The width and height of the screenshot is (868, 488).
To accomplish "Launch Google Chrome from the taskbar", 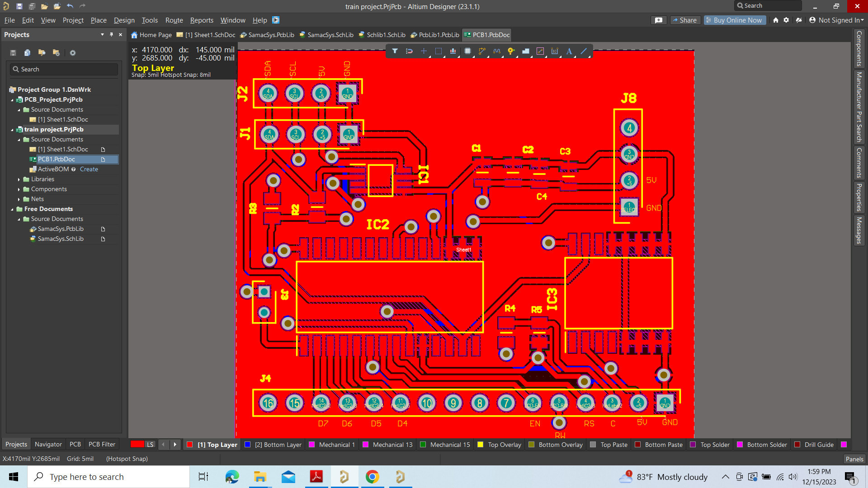I will (x=372, y=477).
